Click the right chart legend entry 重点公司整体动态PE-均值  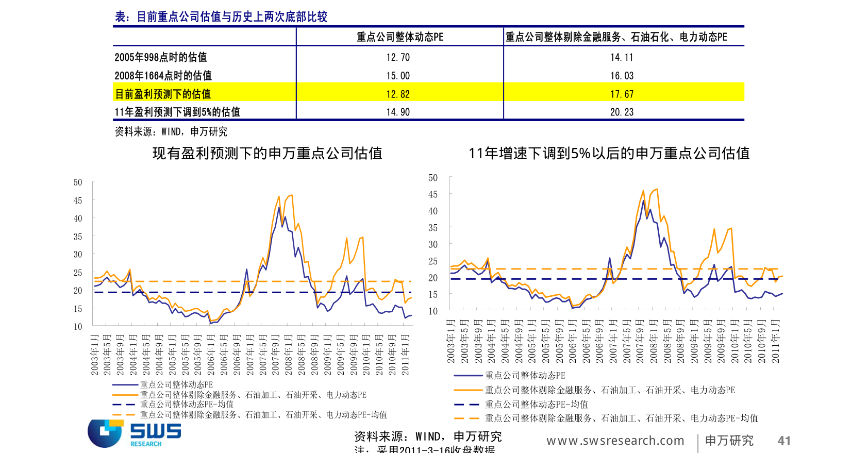point(521,405)
